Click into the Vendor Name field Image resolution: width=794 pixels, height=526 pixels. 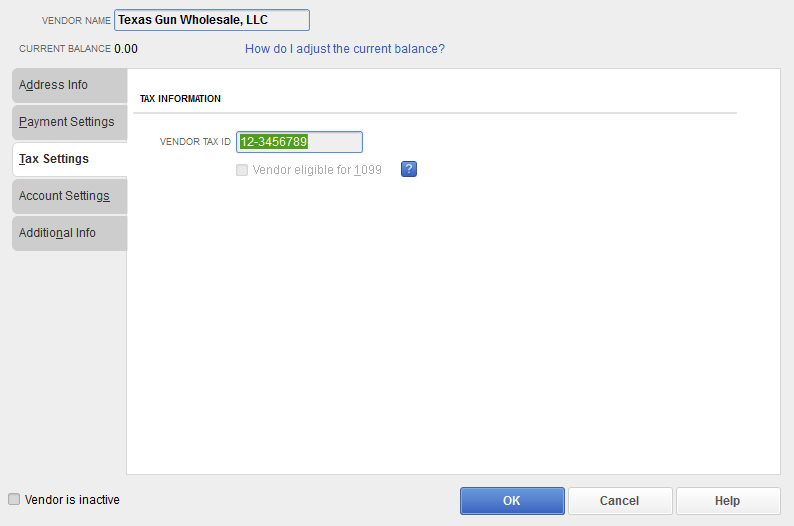(x=212, y=20)
